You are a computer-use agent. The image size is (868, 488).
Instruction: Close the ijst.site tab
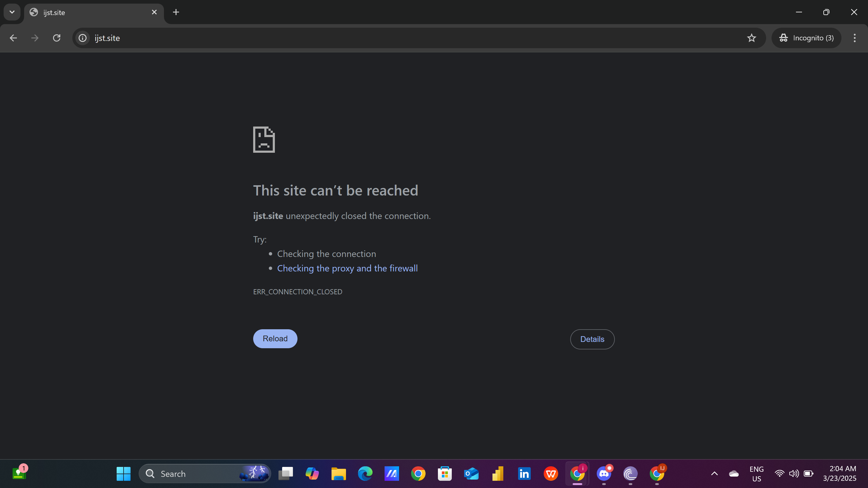[154, 12]
